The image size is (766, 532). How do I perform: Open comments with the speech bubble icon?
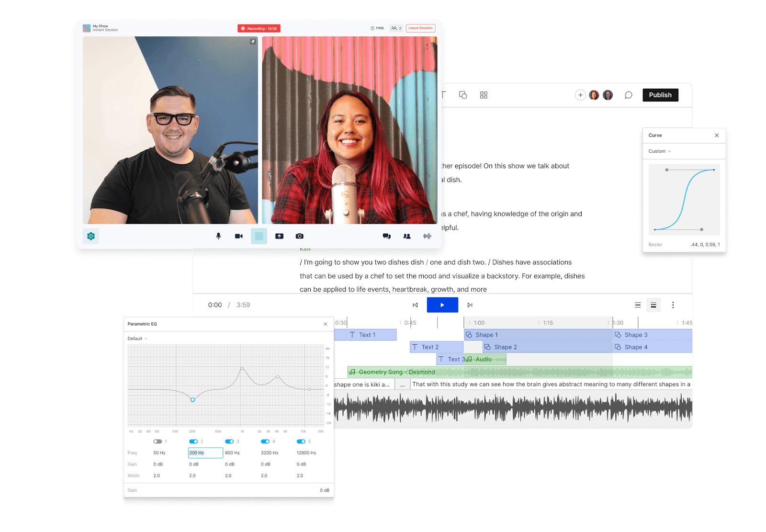(629, 95)
